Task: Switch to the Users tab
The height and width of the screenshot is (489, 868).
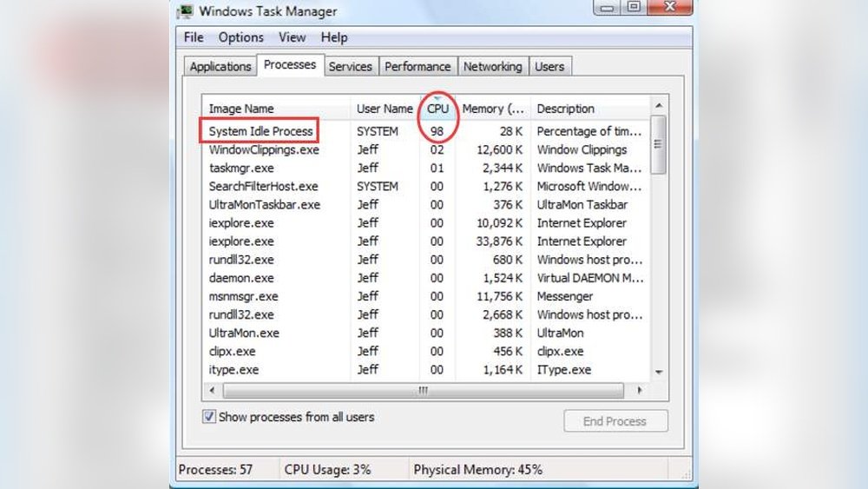Action: (549, 67)
